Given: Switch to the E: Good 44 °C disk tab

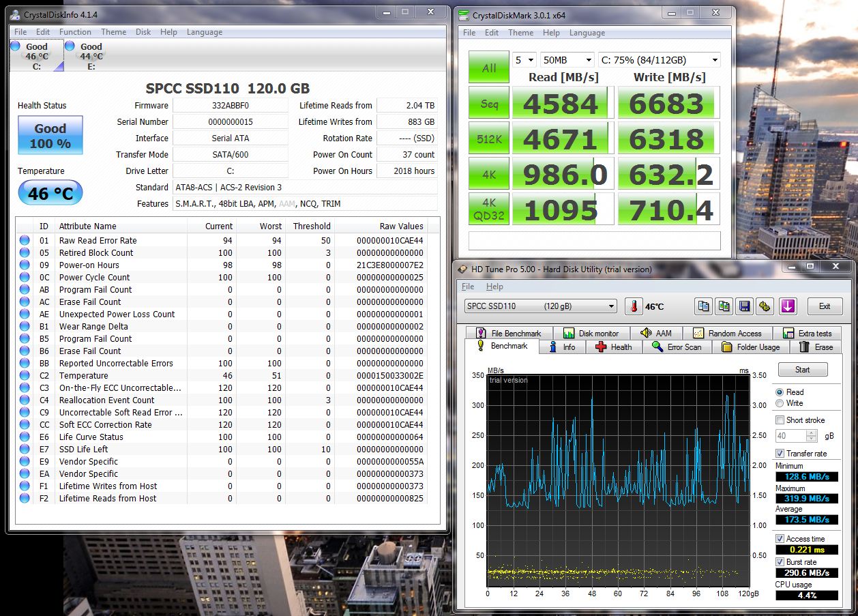Looking at the screenshot, I should click(x=91, y=56).
